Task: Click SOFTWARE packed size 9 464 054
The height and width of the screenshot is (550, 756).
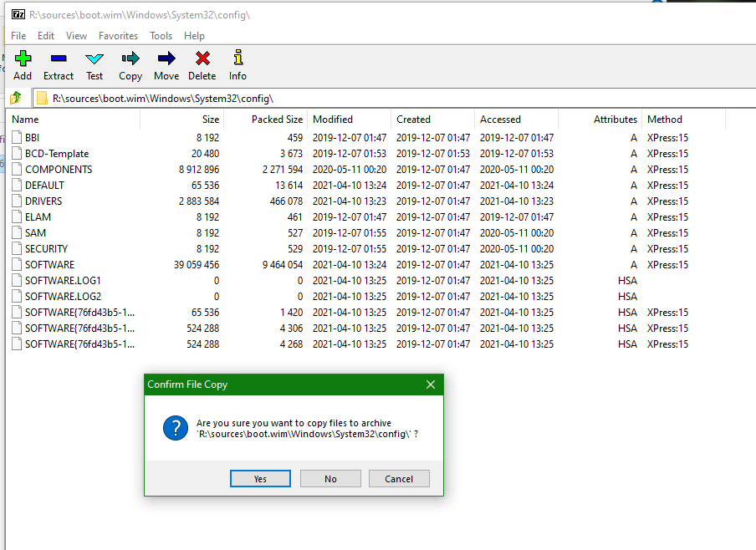Action: [283, 265]
